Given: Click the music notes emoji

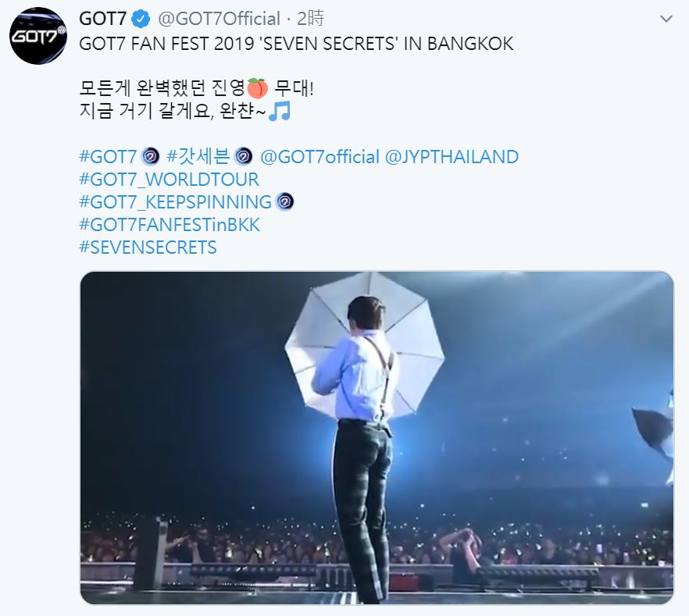Looking at the screenshot, I should click(x=279, y=112).
